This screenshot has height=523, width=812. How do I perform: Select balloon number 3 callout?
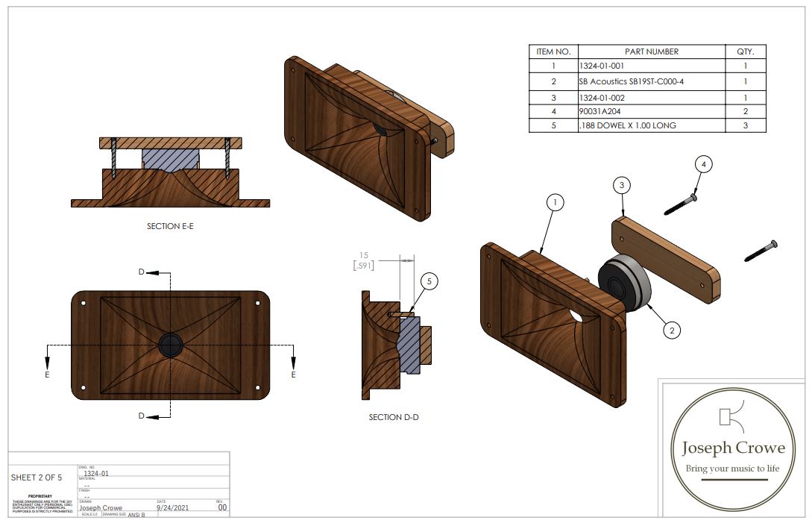pos(623,184)
